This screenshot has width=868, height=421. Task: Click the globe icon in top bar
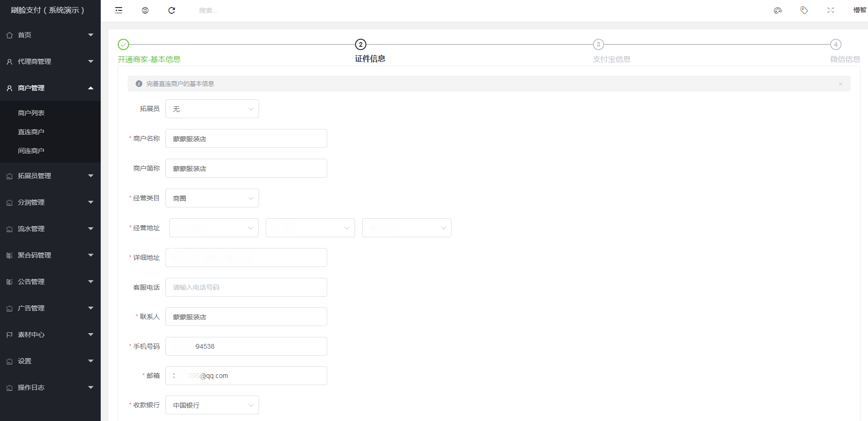[x=145, y=10]
